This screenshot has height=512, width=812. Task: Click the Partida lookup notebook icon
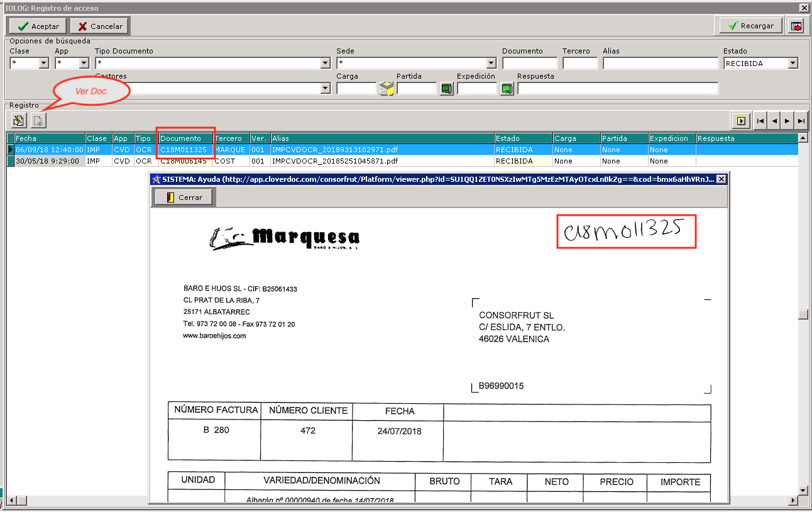pos(446,89)
